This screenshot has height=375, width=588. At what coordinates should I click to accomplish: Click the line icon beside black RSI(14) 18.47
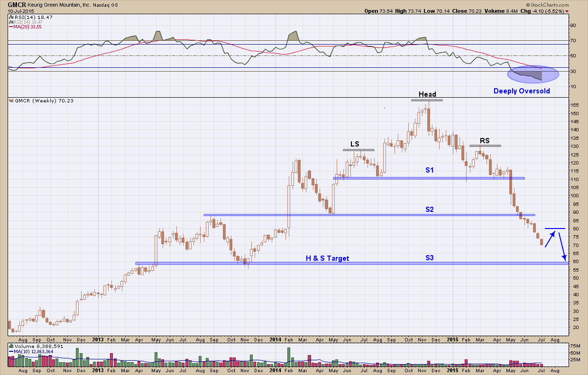click(10, 17)
